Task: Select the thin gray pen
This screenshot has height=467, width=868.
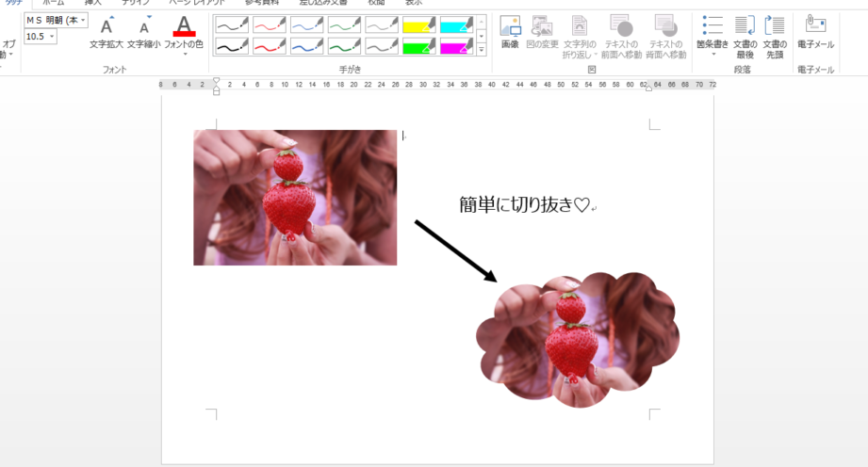Action: [x=382, y=24]
